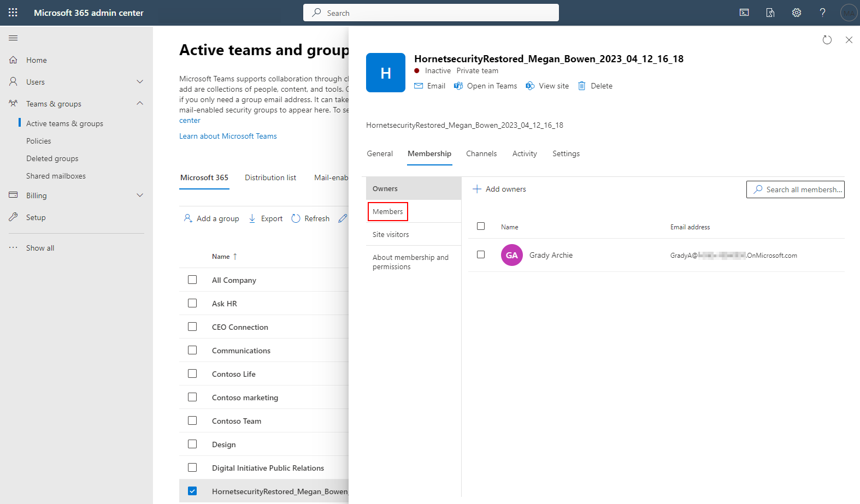This screenshot has height=504, width=860.
Task: Collapse the Teams & groups chevron
Action: (x=140, y=103)
